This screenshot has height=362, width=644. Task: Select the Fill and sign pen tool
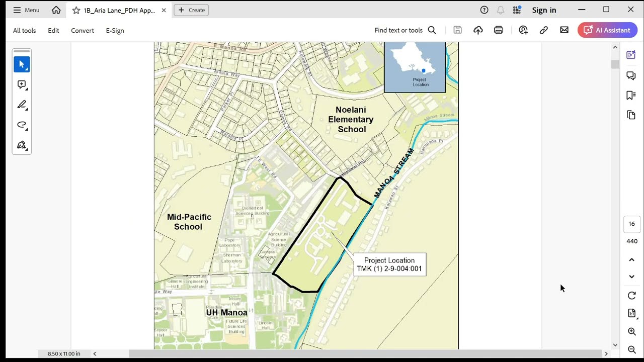22,145
